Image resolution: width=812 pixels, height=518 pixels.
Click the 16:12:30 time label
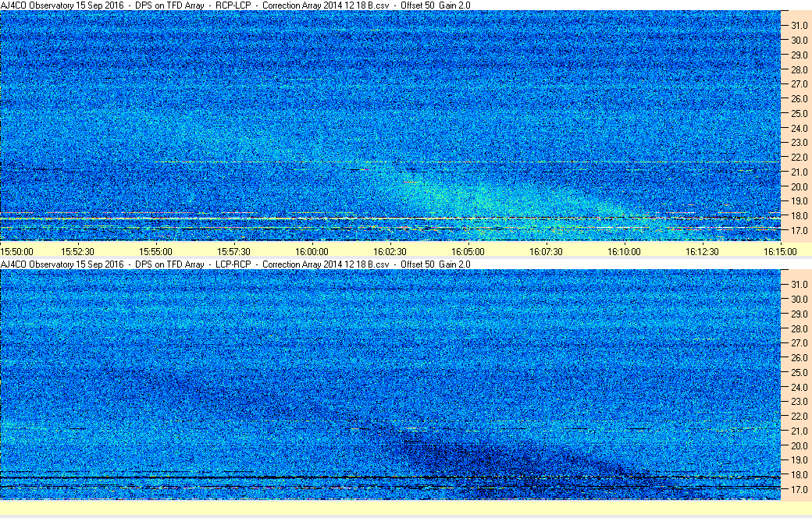(x=702, y=251)
